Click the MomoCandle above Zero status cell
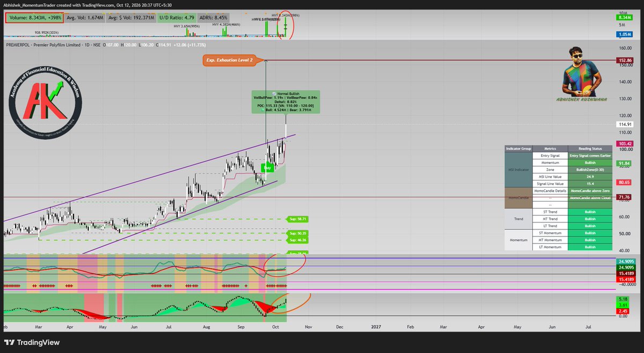 pyautogui.click(x=590, y=191)
